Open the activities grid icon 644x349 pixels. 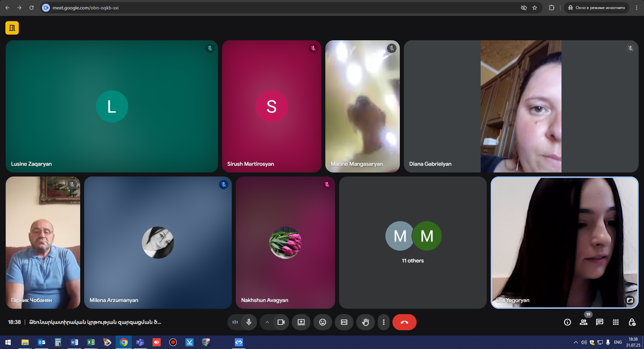616,322
